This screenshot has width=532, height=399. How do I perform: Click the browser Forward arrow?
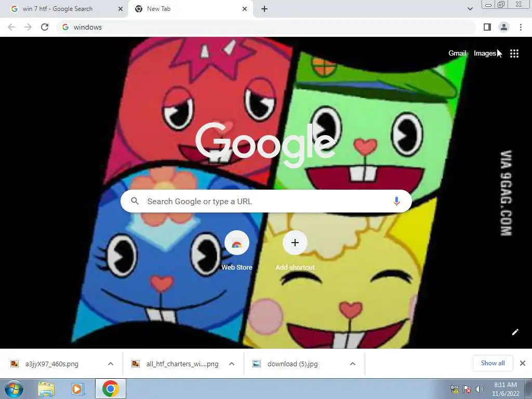(x=28, y=27)
